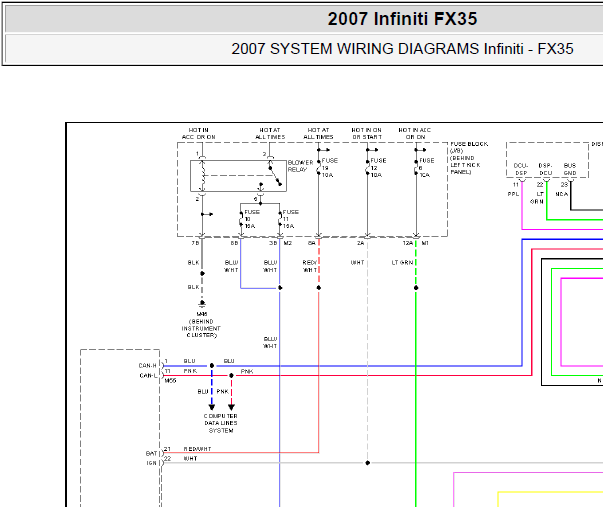Select the "BAT" terminal label

[152, 454]
